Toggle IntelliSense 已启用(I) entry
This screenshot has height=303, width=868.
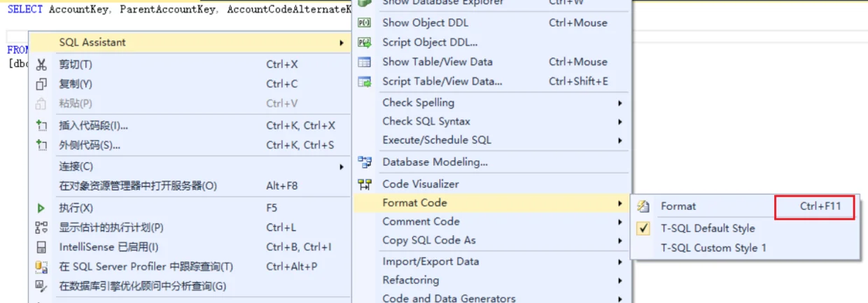[190, 247]
